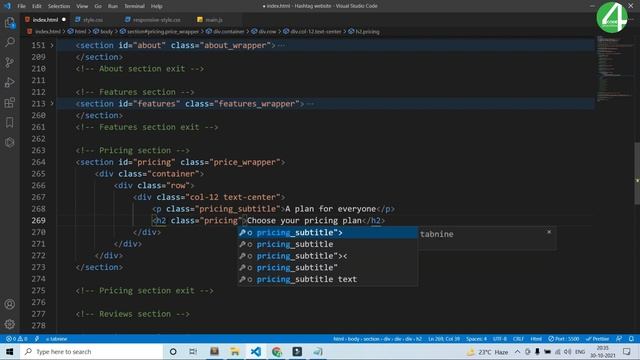Click div.container breadcrumb item

click(225, 31)
